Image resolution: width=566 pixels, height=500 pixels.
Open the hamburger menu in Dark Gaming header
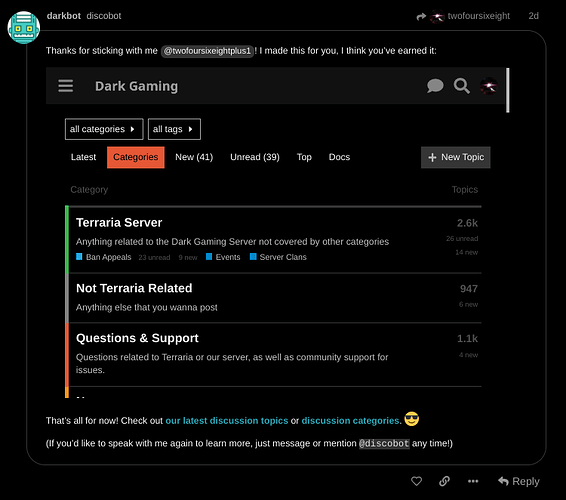coord(66,86)
